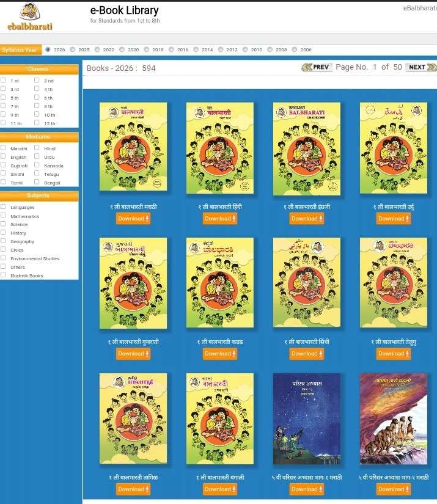Download १ ली बालभारती तेलुगु book

tap(394, 354)
